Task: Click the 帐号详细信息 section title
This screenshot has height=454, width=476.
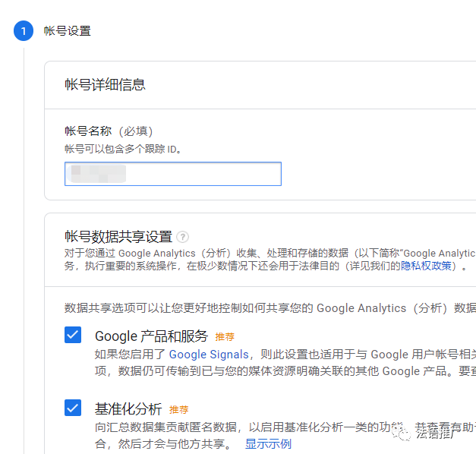Action: pos(105,84)
